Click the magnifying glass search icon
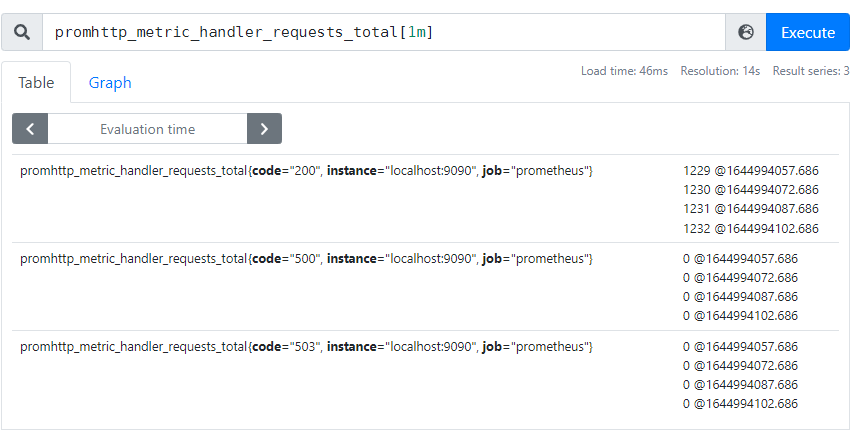 tap(22, 32)
